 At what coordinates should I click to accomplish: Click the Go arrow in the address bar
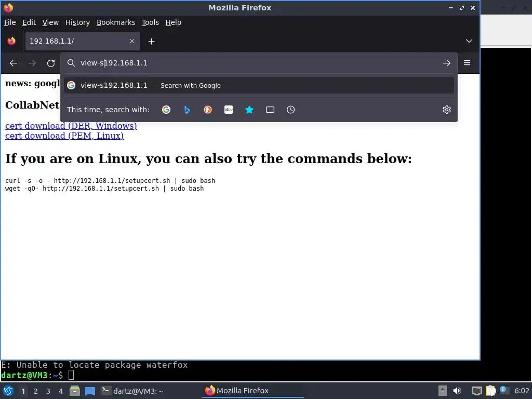tap(446, 63)
